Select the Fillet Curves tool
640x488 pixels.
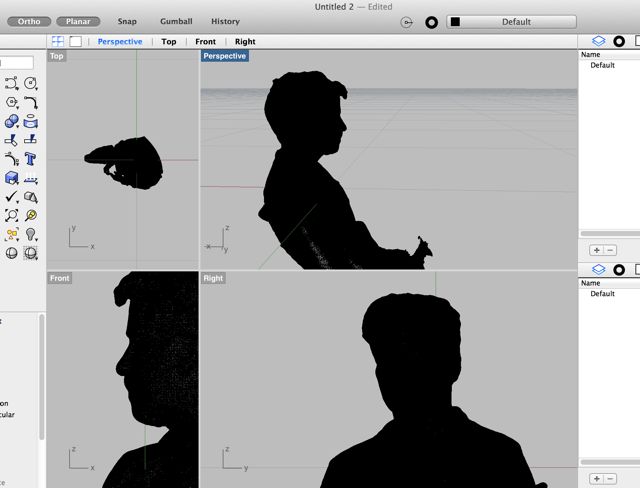(x=31, y=102)
